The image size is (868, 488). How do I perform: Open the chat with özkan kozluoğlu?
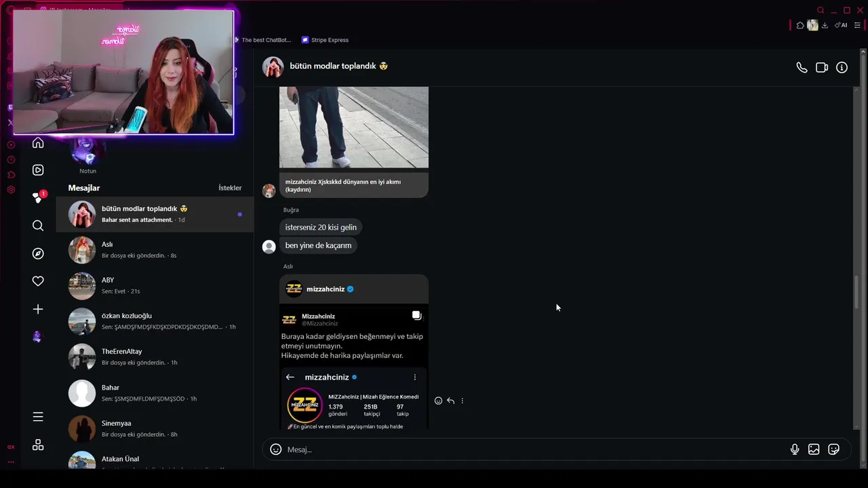pyautogui.click(x=155, y=321)
